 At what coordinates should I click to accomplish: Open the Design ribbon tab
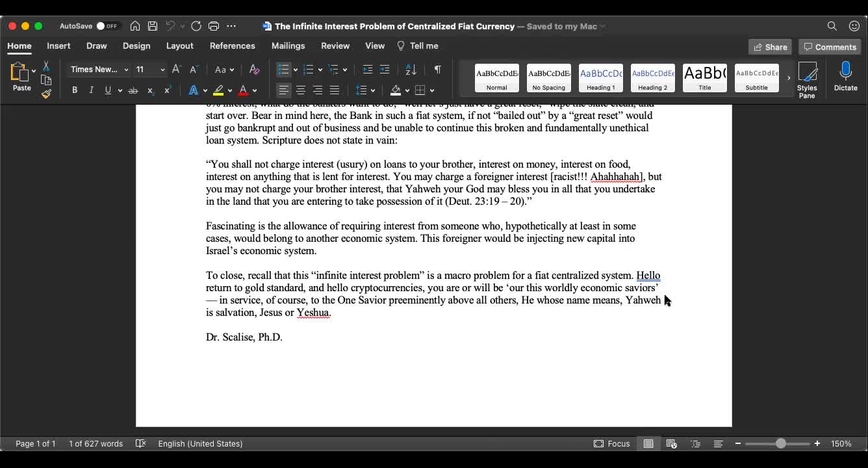pos(136,45)
